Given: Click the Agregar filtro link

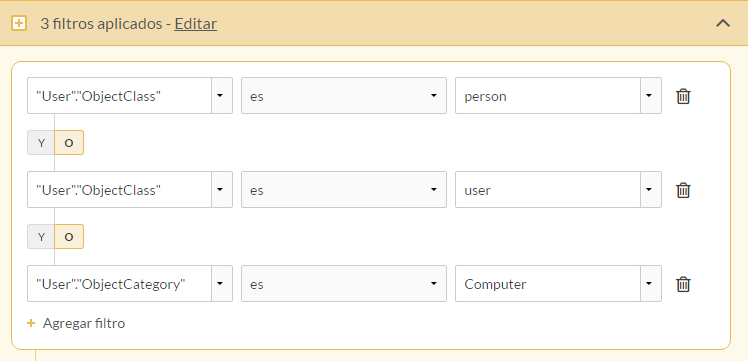Looking at the screenshot, I should pyautogui.click(x=84, y=323).
